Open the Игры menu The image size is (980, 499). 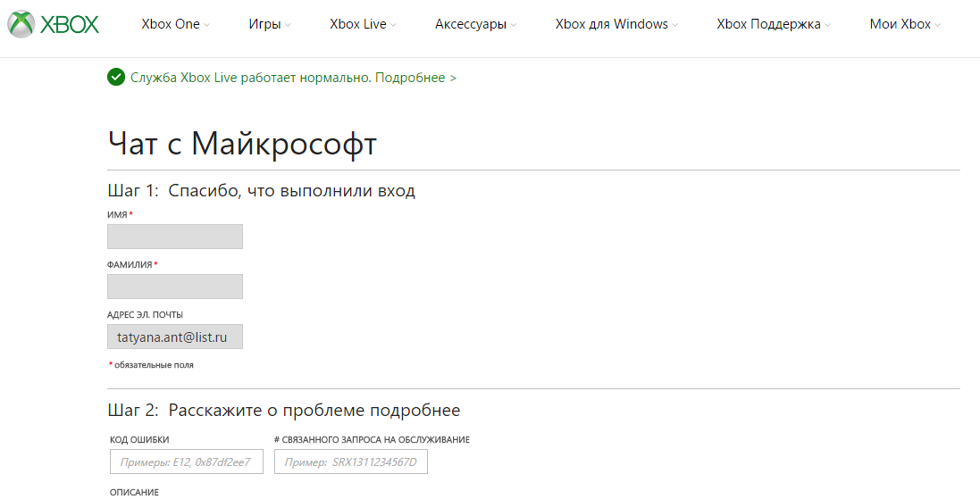click(x=264, y=24)
